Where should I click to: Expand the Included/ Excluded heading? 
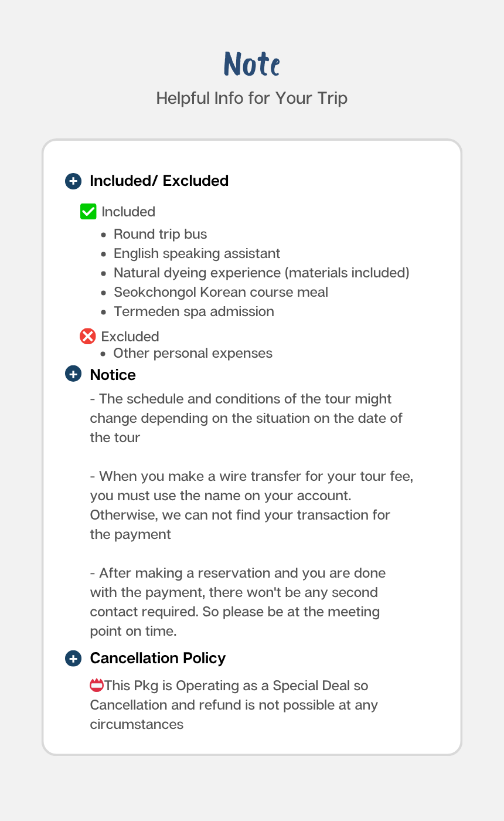159,181
